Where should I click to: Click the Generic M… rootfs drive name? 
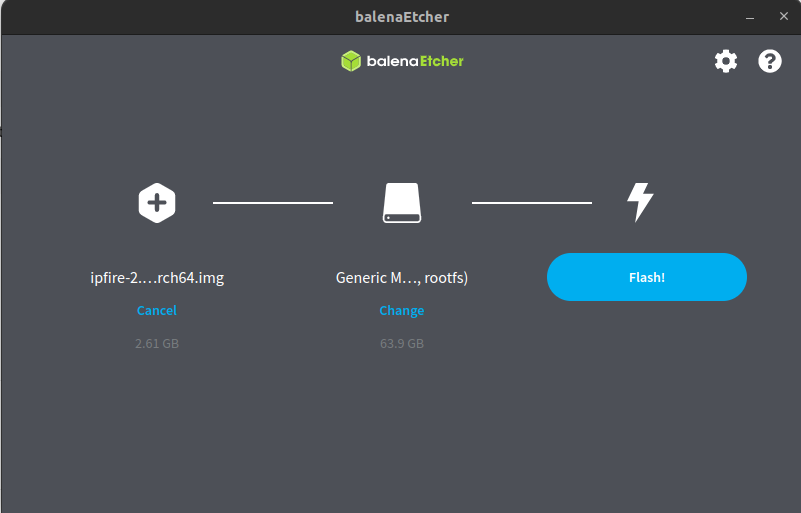[x=402, y=278]
